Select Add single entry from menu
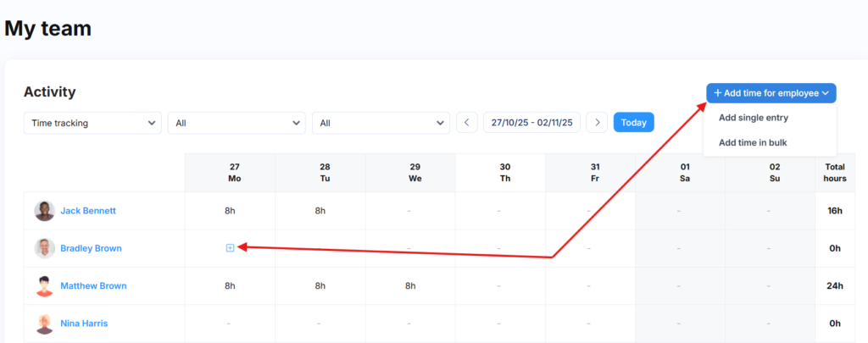This screenshot has width=868, height=343. coord(753,118)
